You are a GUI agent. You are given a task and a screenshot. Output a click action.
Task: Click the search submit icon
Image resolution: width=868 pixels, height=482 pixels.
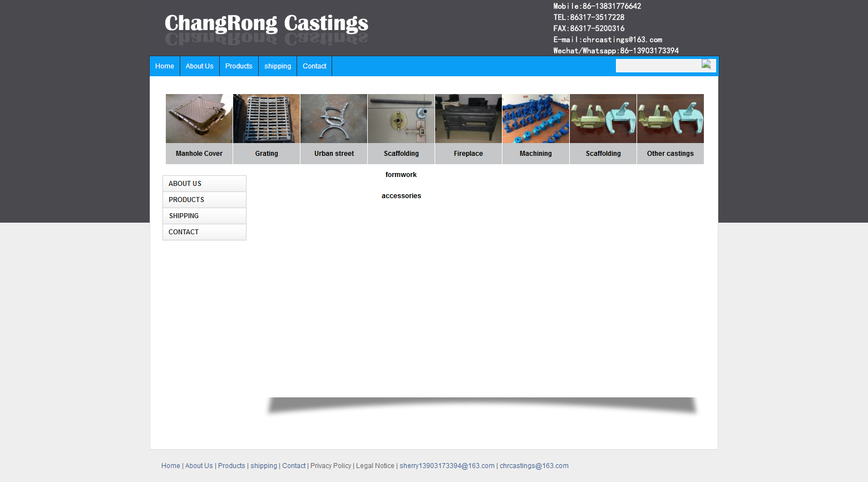706,65
